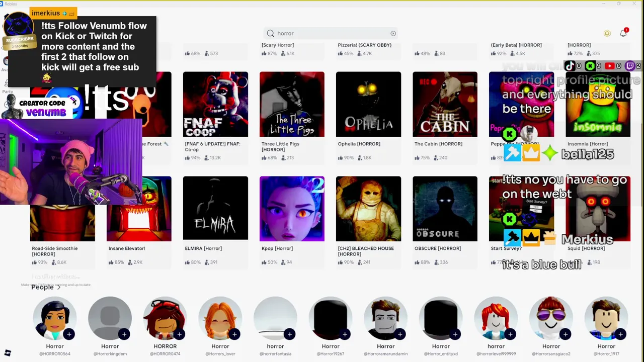
Task: Click Three Little Pigs [HORROR] title
Action: coord(280,146)
